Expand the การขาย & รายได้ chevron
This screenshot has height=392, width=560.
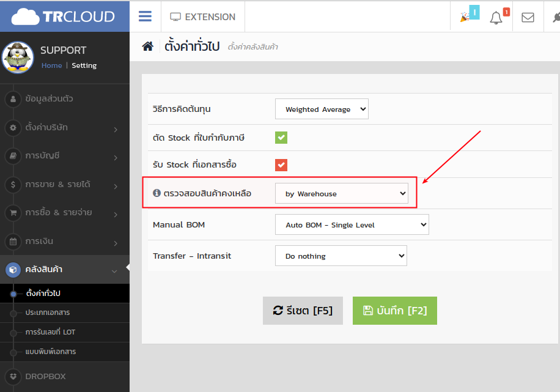coord(116,186)
